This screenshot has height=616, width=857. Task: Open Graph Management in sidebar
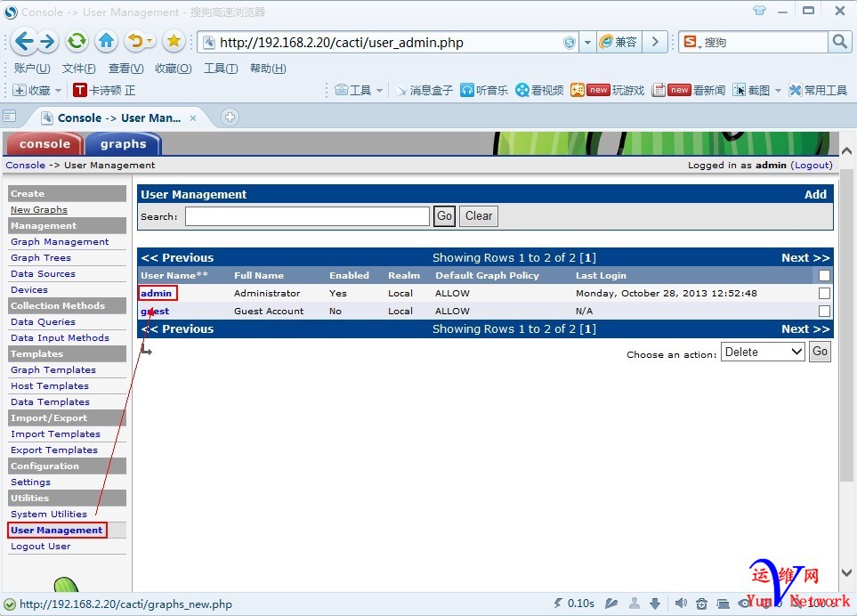point(60,241)
